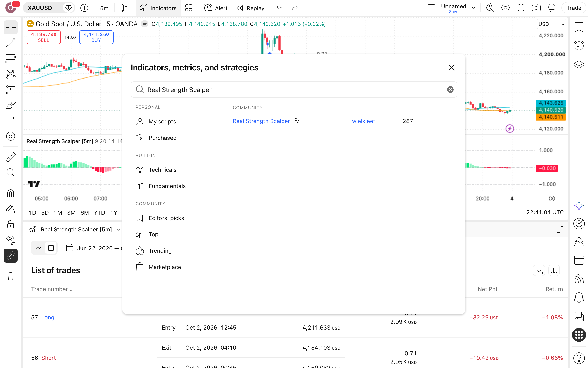The width and height of the screenshot is (588, 368).
Task: Open the object tree layers panel
Action: pos(579,64)
